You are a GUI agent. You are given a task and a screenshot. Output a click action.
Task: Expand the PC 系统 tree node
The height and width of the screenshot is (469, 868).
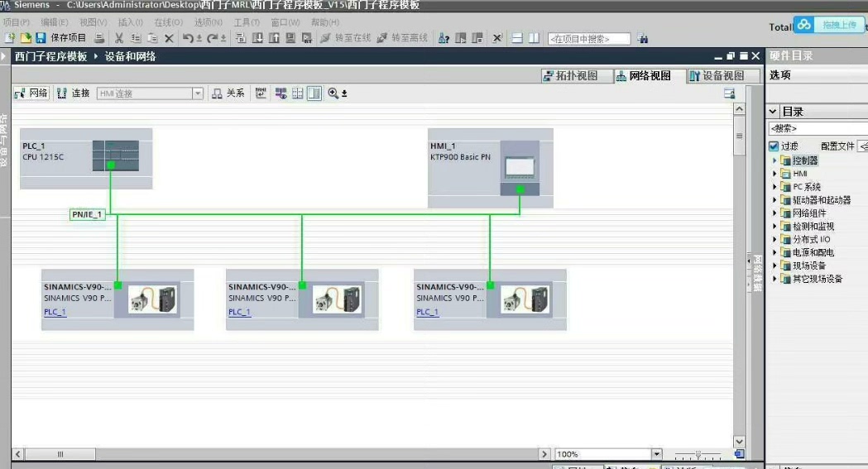point(774,187)
